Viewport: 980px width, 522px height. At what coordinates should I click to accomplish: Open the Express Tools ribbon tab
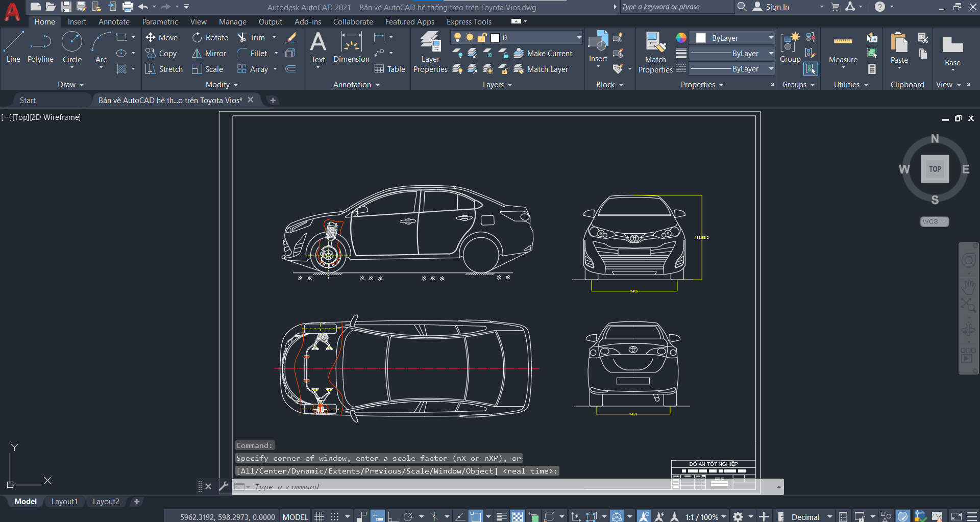[469, 21]
